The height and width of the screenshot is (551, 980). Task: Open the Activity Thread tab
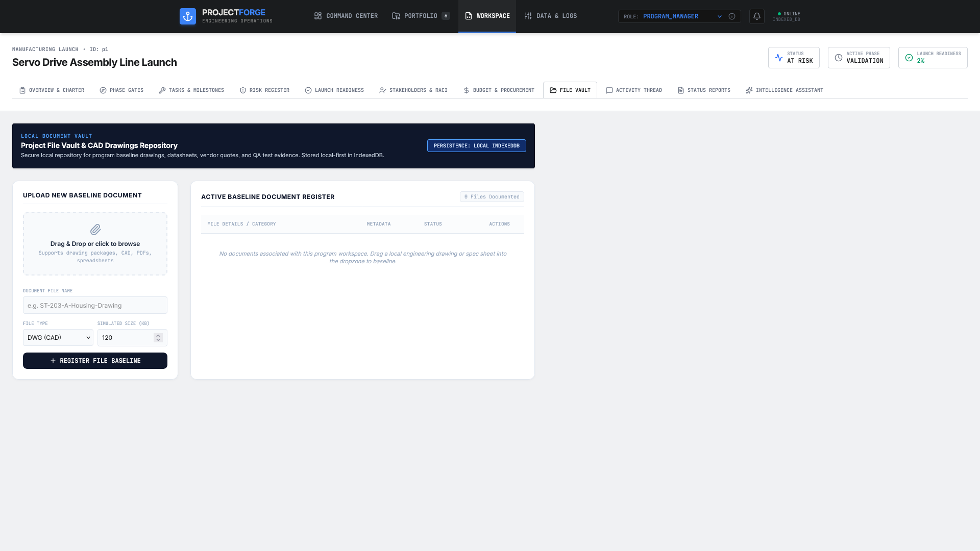tap(634, 90)
